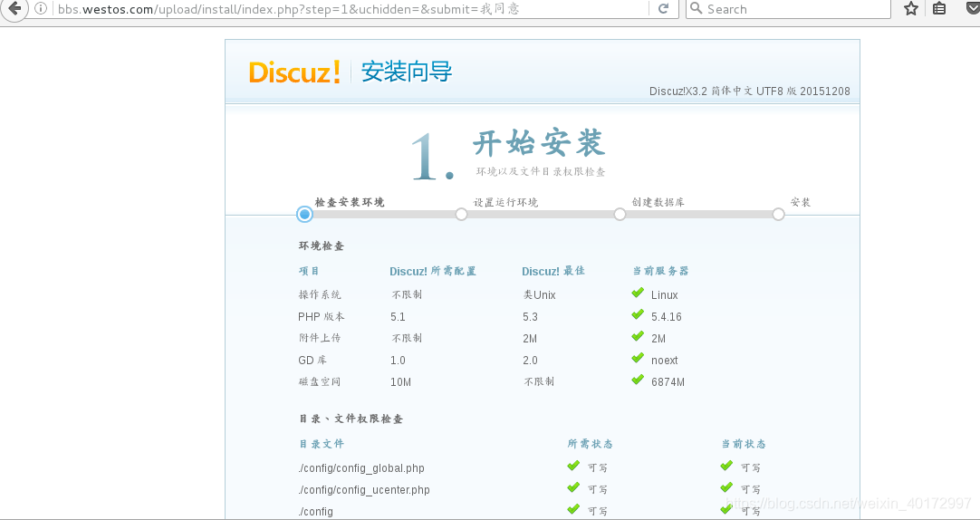
Task: Click the 操作系统 row label
Action: click(x=320, y=294)
